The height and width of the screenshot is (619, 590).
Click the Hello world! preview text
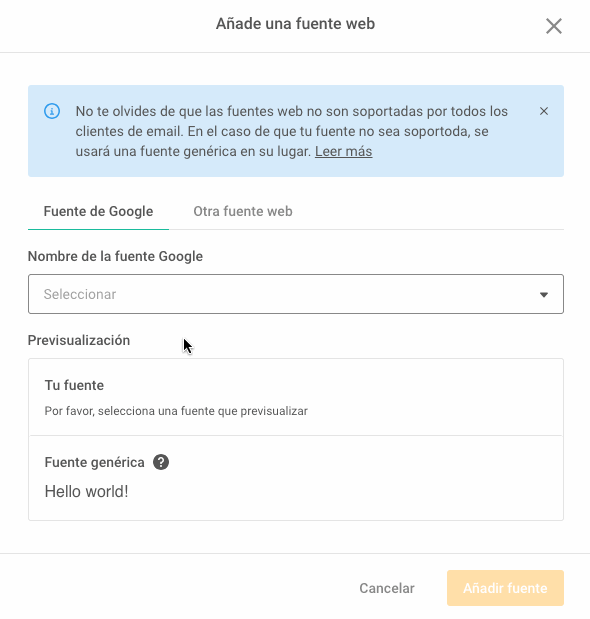[x=86, y=491]
